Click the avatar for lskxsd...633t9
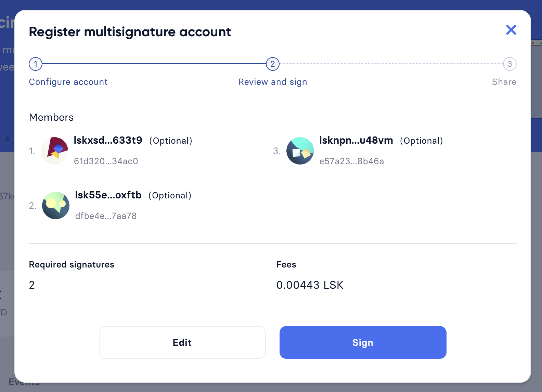The width and height of the screenshot is (542, 392). [x=55, y=151]
